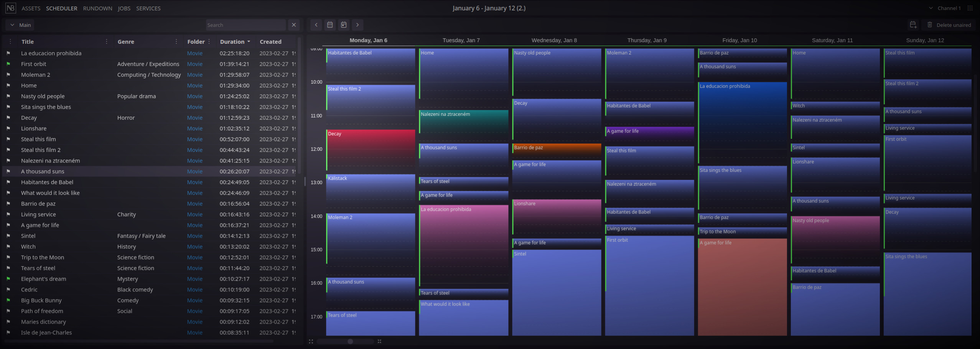Click the Delete unaired button
The image size is (980, 349).
(949, 25)
